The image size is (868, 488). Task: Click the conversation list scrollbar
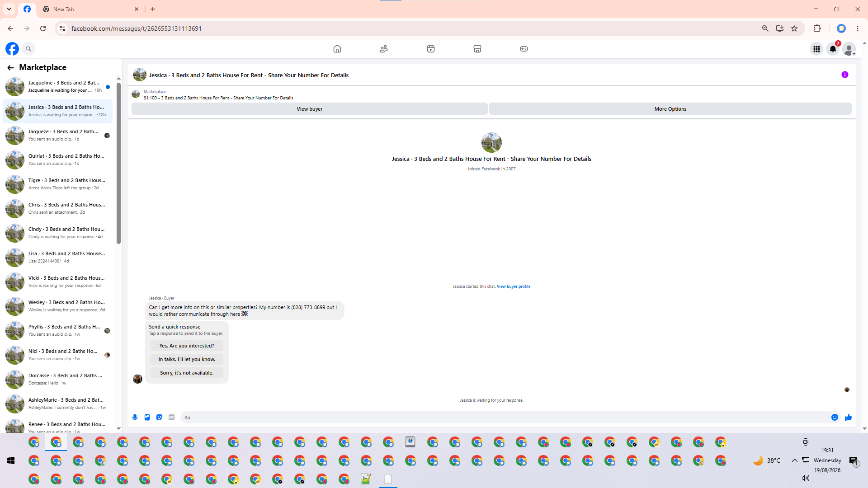118,163
